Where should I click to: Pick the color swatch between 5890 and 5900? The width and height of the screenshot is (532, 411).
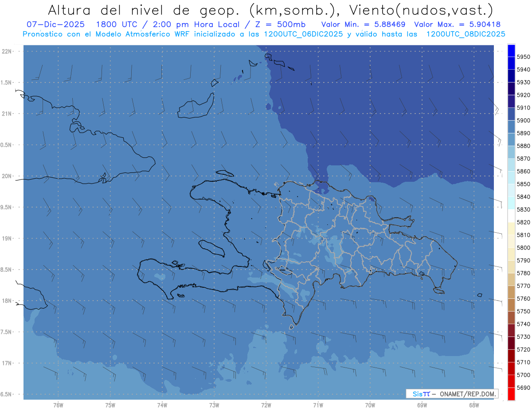[511, 127]
